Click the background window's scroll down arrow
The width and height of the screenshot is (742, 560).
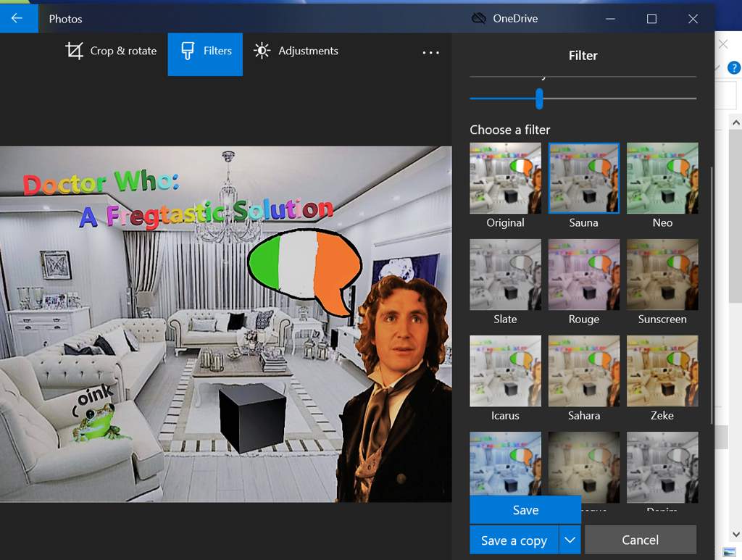pos(736,535)
